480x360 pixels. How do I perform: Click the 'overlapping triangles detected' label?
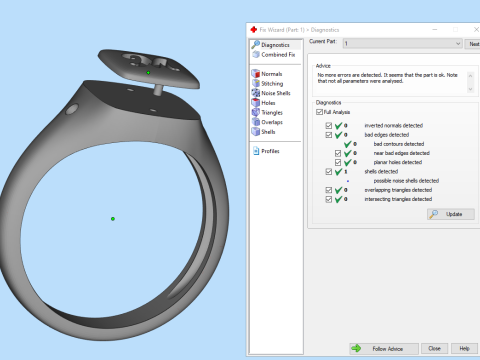[x=398, y=190]
